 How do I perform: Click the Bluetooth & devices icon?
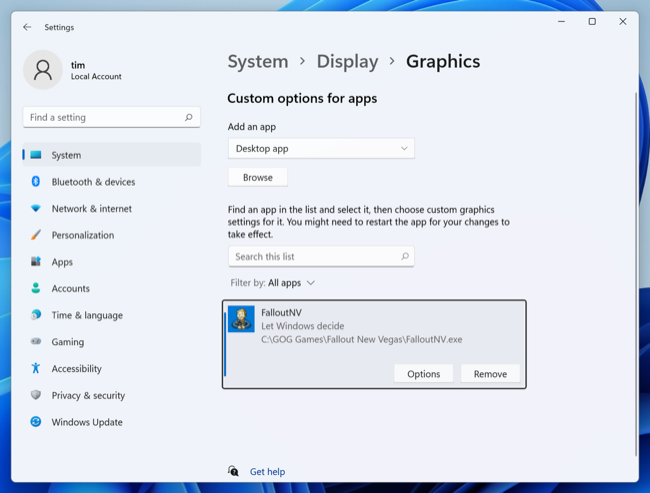coord(36,182)
